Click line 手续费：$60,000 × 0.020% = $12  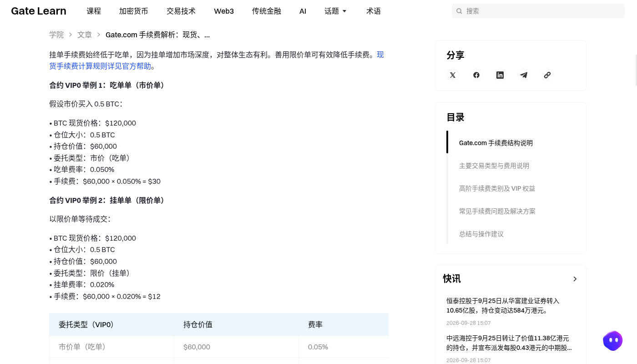[105, 296]
